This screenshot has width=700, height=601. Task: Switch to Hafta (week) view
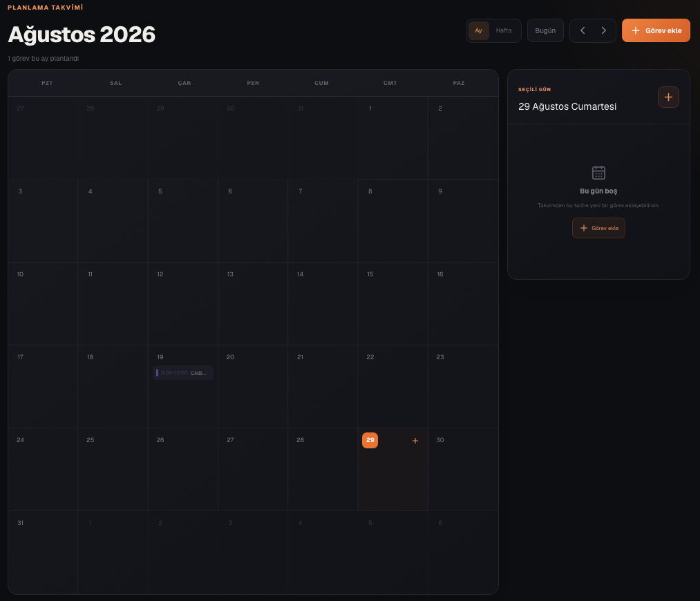pos(504,30)
